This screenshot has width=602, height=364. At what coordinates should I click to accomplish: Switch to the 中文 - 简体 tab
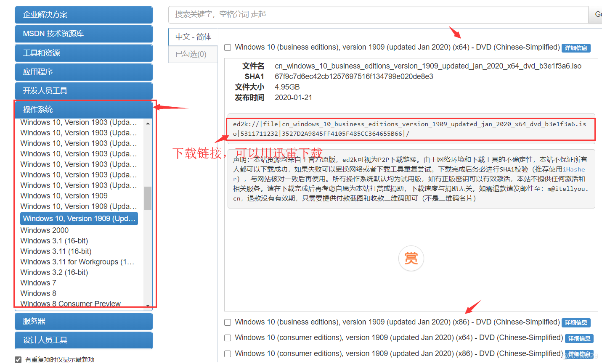(193, 37)
